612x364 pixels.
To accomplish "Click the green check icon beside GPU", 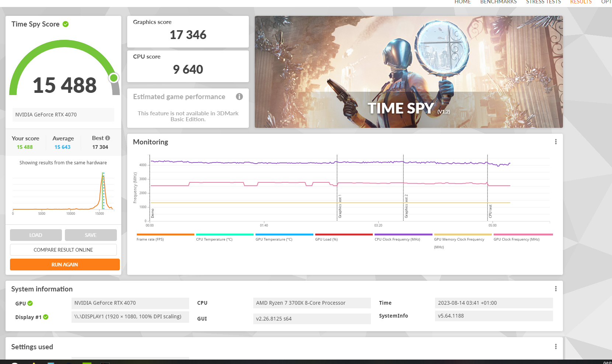I will 30,303.
